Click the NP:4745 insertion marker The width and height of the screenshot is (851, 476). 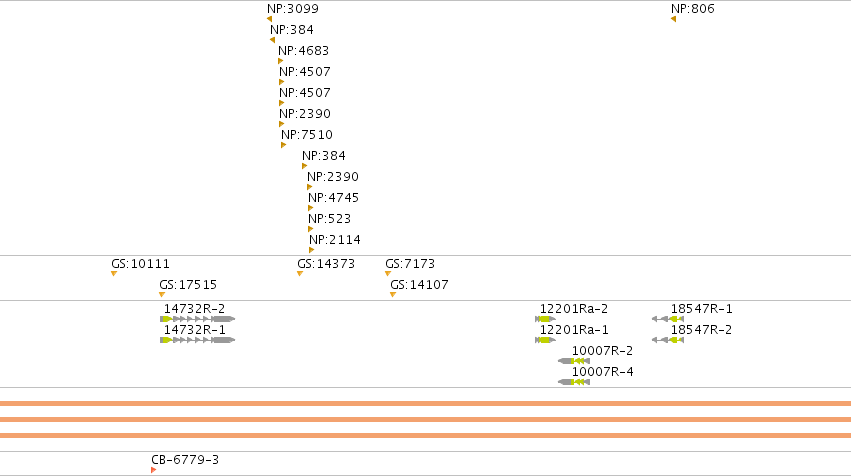click(310, 208)
